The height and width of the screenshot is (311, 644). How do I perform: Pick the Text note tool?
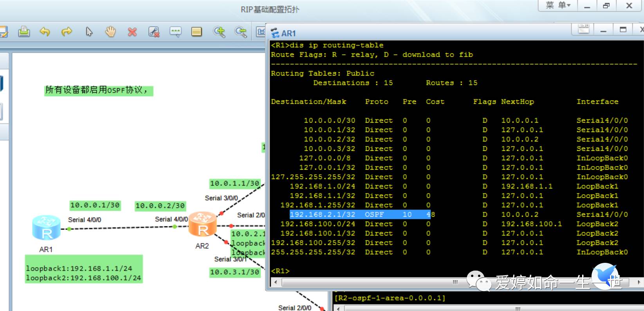[175, 32]
